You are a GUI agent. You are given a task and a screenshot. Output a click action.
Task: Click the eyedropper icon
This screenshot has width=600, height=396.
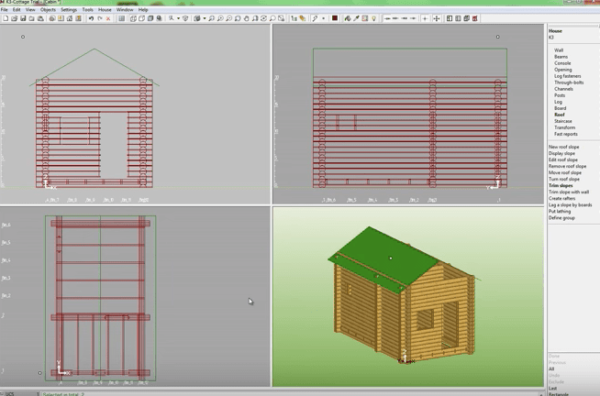click(x=356, y=18)
